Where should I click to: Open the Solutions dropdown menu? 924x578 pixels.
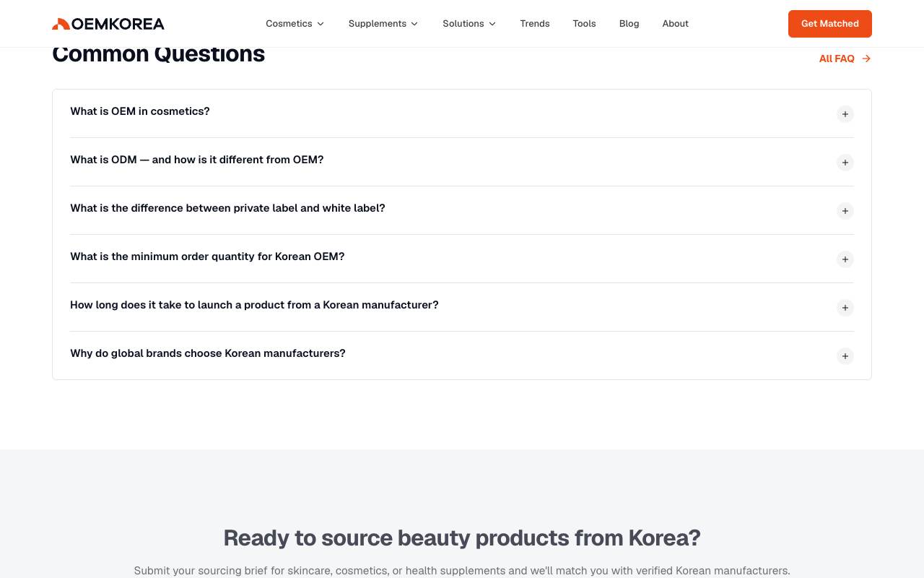[469, 24]
